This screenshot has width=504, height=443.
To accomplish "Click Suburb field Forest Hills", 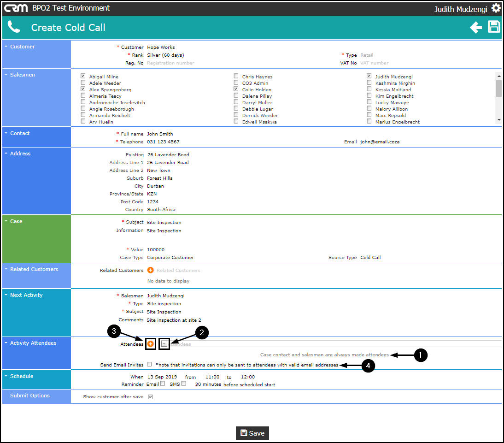I will pos(160,178).
